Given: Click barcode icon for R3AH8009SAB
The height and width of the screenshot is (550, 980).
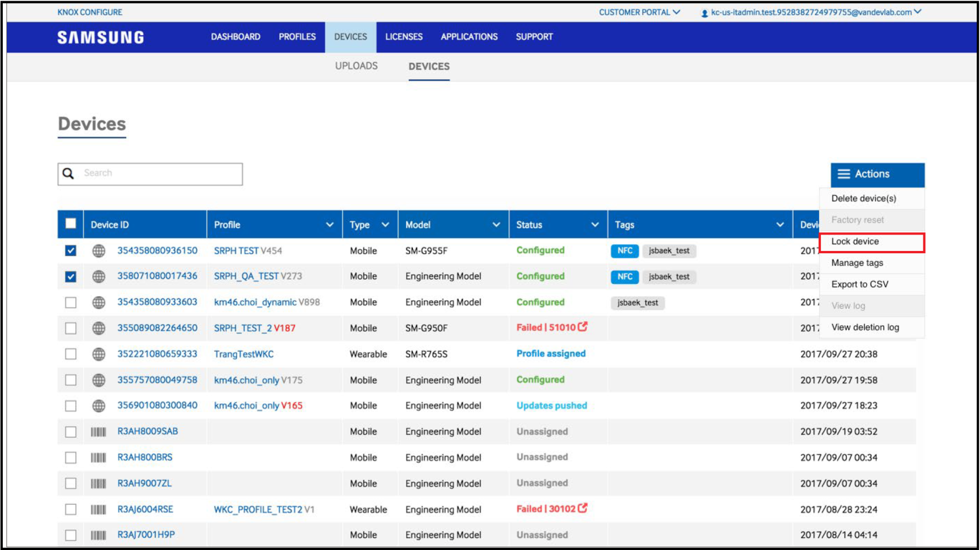Looking at the screenshot, I should pos(99,432).
